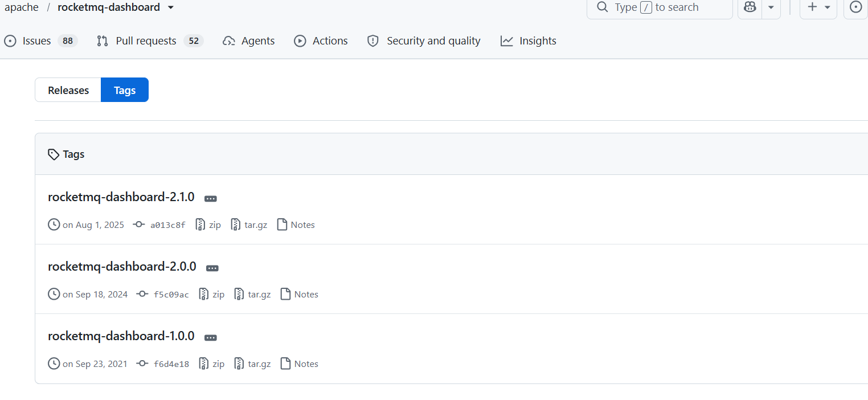Screen dimensions: 868x400
Task: Click the commit icon beside f5c09ac
Action: (142, 294)
